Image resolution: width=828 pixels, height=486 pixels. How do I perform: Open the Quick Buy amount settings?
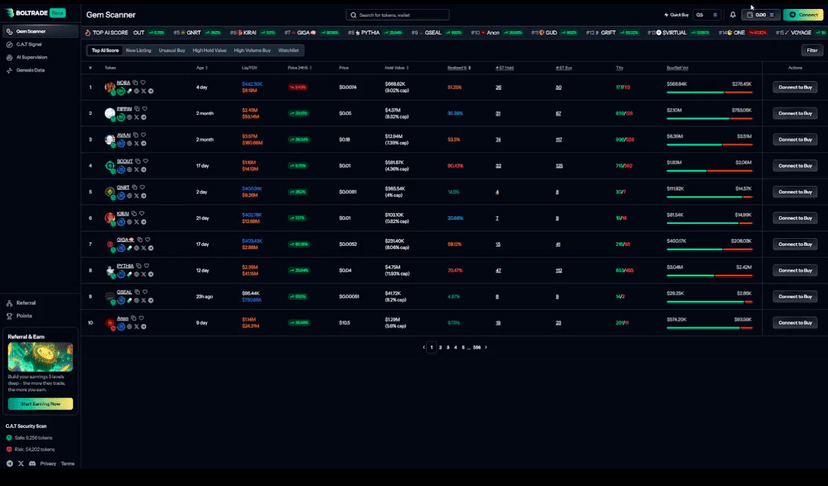click(x=707, y=15)
